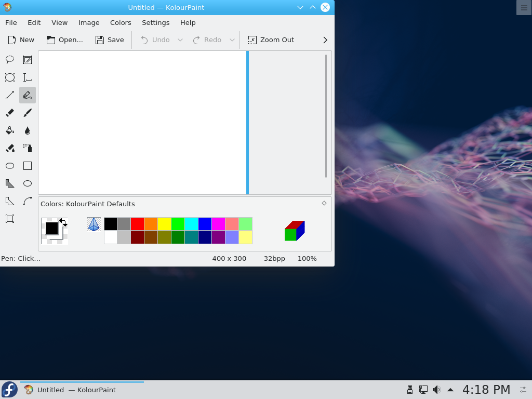Select the Curve tool

[28, 201]
